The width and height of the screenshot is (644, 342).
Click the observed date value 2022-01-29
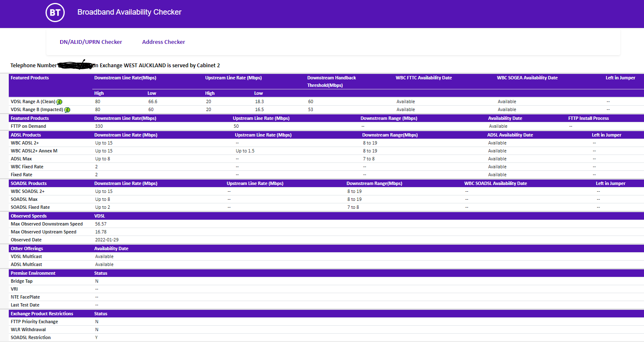pyautogui.click(x=106, y=240)
